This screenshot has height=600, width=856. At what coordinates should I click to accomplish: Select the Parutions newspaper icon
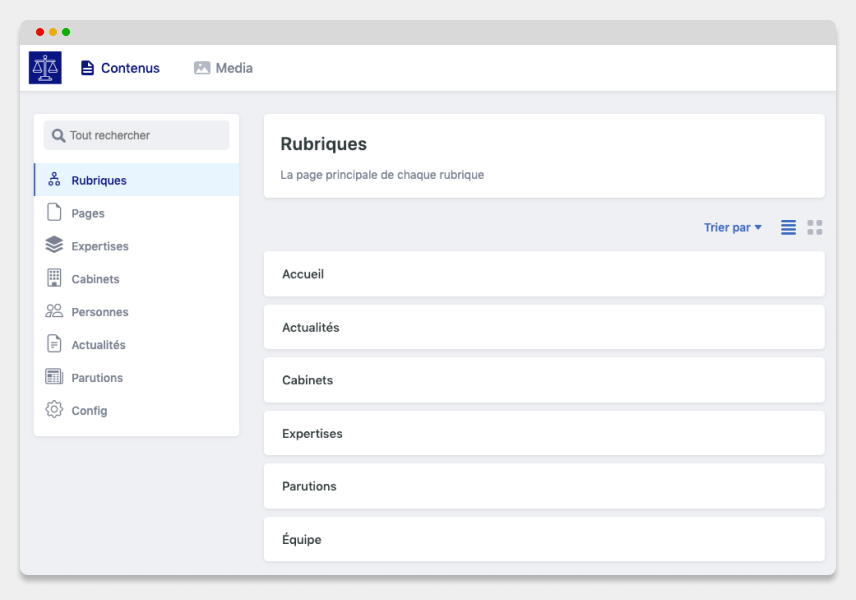coord(54,377)
